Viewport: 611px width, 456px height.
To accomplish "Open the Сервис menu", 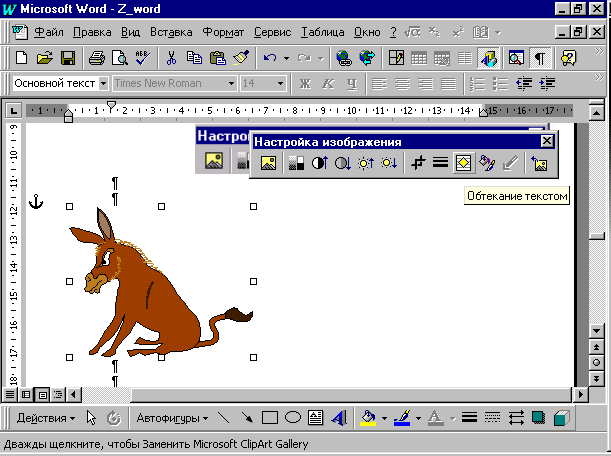I will tap(272, 32).
